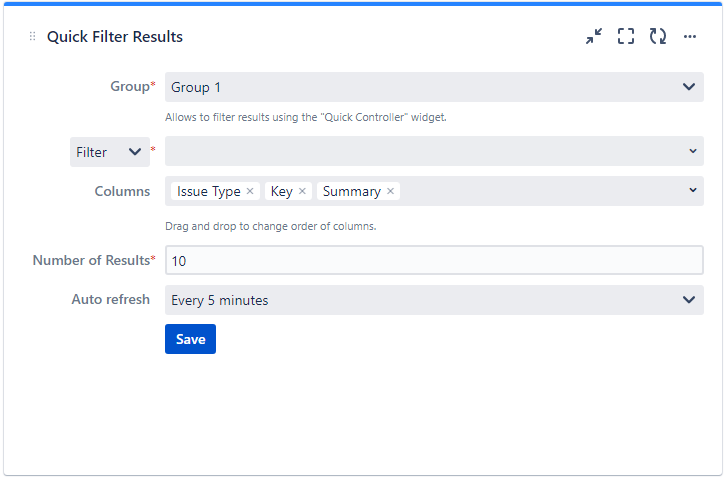Image resolution: width=726 pixels, height=480 pixels.
Task: Open the Filter type selector dropdown
Action: click(x=110, y=152)
